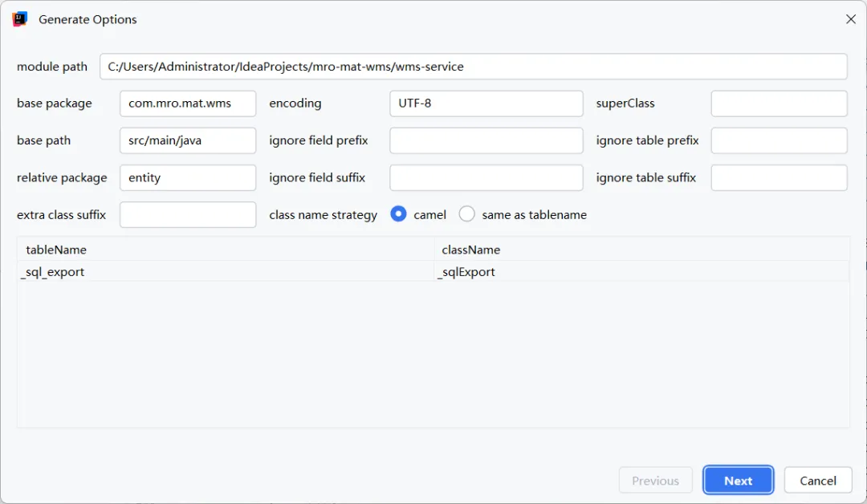This screenshot has height=504, width=867.
Task: Select the camel class name strategy
Action: click(398, 214)
